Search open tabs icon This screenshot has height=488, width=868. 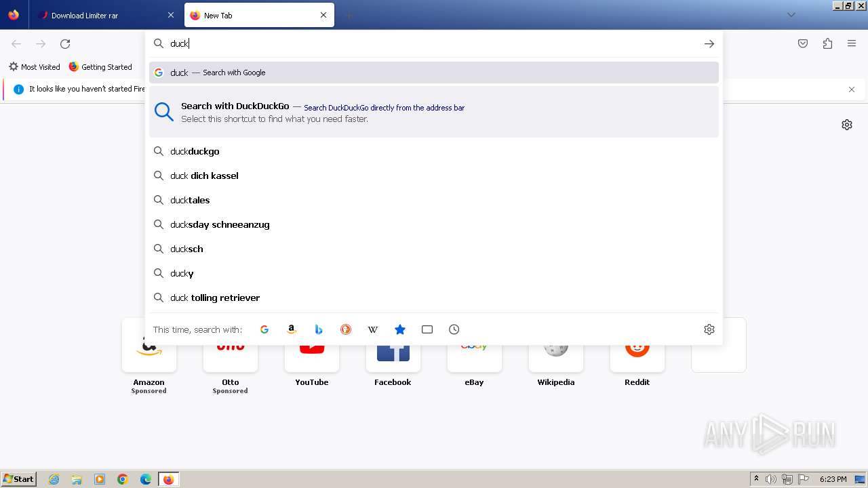427,329
